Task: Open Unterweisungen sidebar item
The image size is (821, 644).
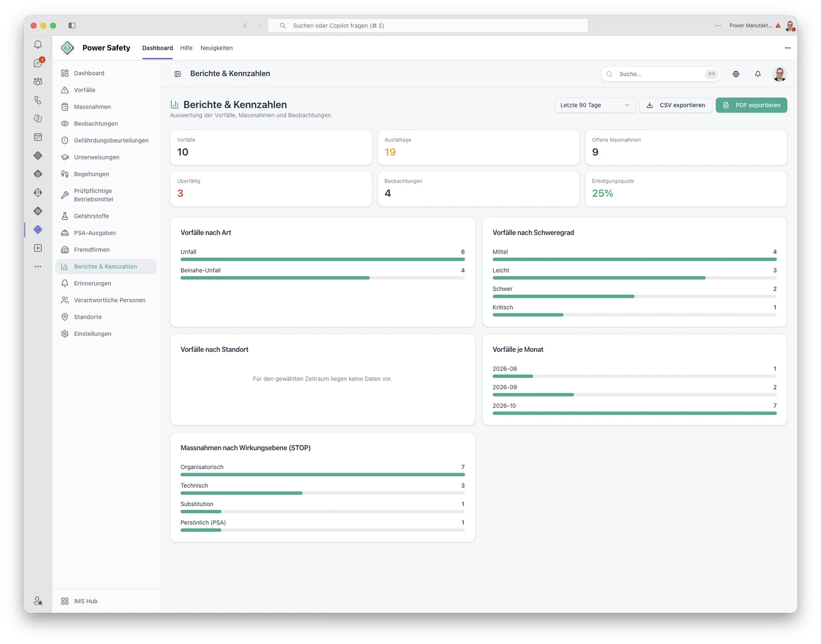Action: (x=106, y=157)
